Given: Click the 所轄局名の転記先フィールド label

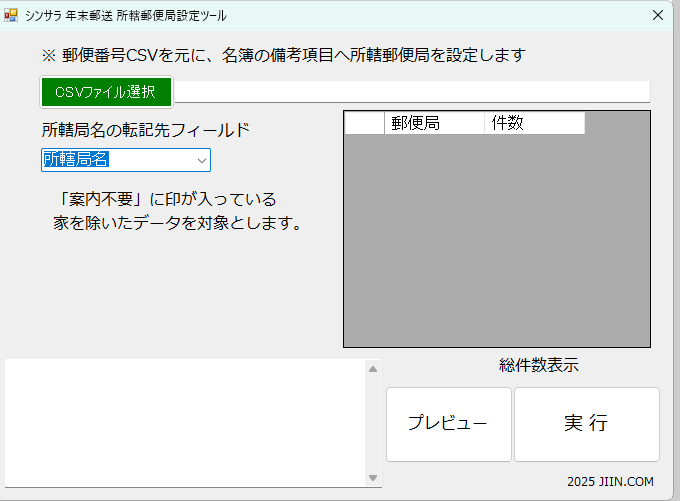Looking at the screenshot, I should (x=145, y=130).
